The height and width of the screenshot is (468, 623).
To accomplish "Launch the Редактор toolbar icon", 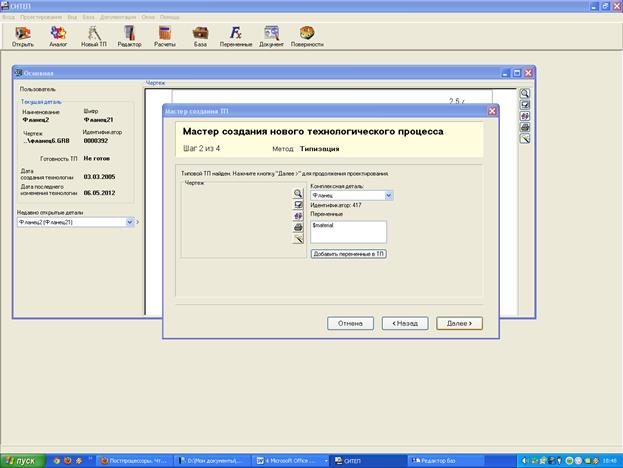I will click(130, 37).
